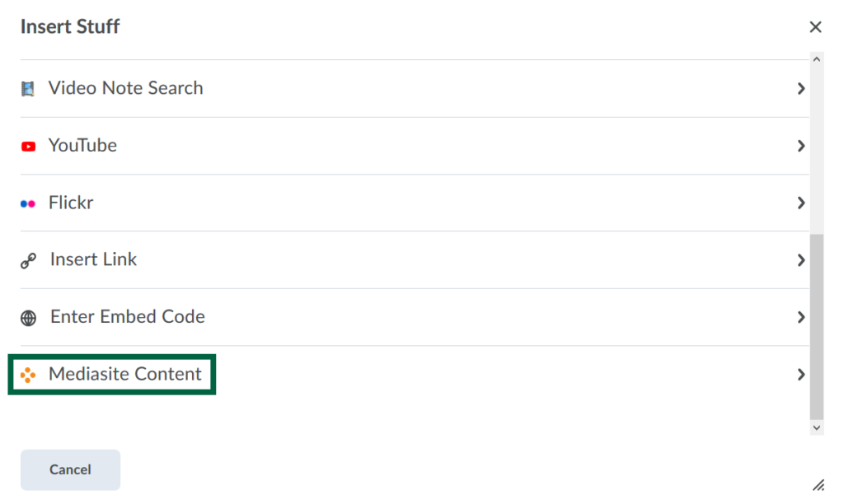Click the scrollbar down arrow
This screenshot has height=504, width=844.
point(817,427)
